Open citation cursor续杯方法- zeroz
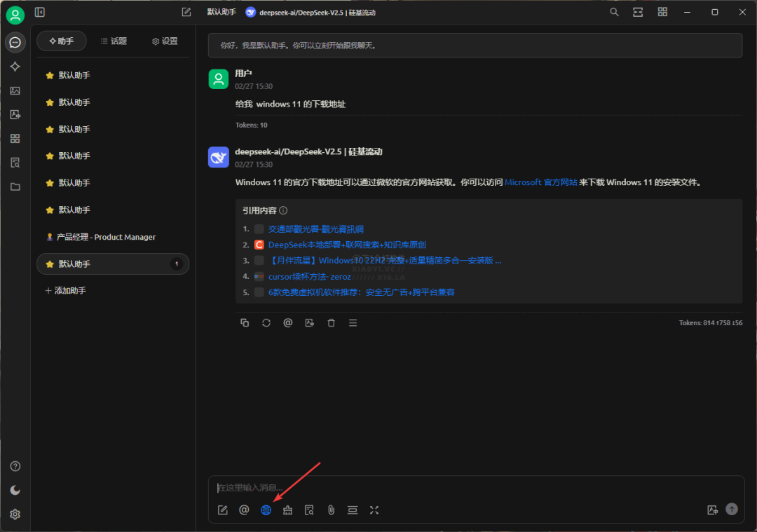This screenshot has width=757, height=532. pyautogui.click(x=310, y=277)
